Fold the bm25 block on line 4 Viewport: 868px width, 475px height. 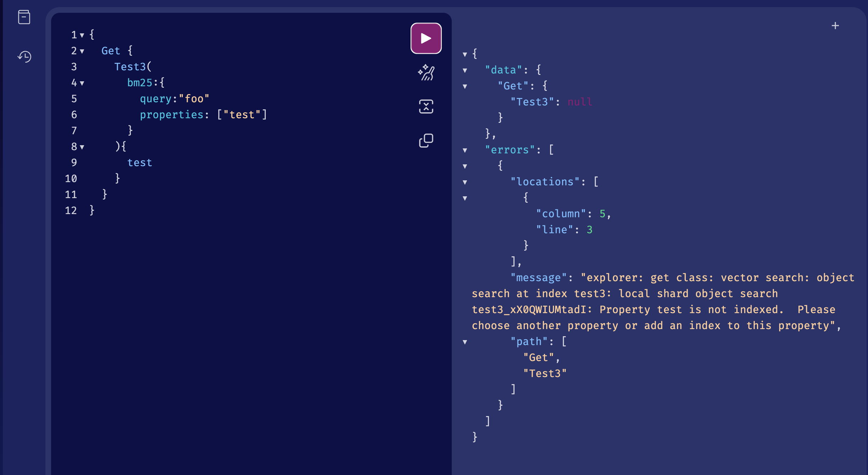82,83
